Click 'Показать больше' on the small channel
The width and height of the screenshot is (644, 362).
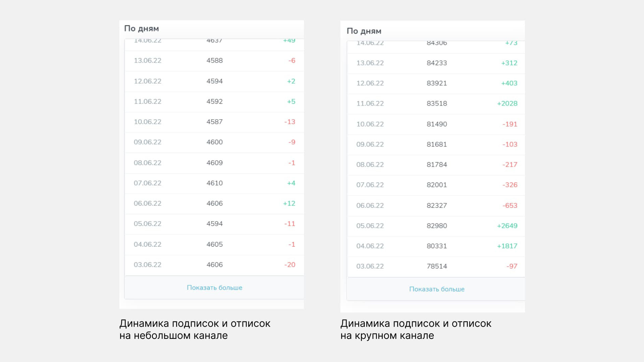215,287
